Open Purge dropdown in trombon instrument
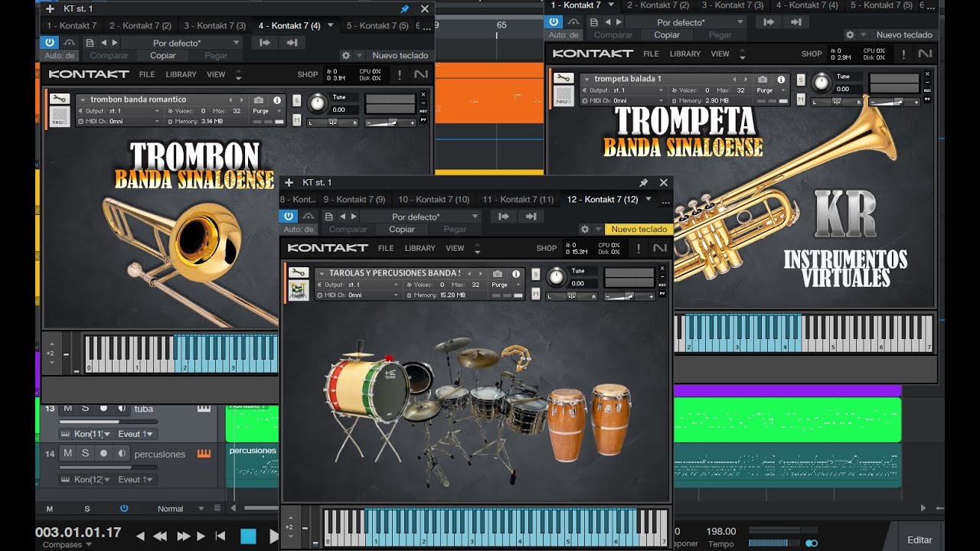This screenshot has height=551, width=980. click(x=265, y=111)
